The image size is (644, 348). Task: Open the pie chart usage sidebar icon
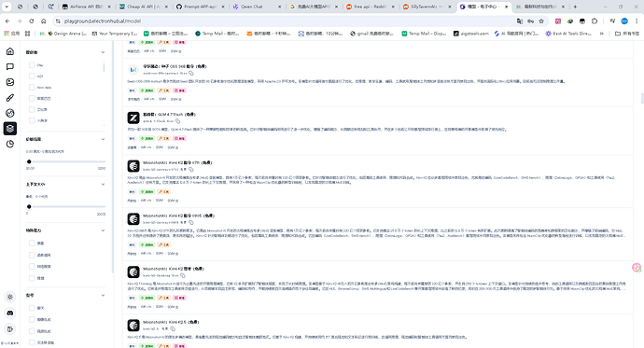[10, 144]
